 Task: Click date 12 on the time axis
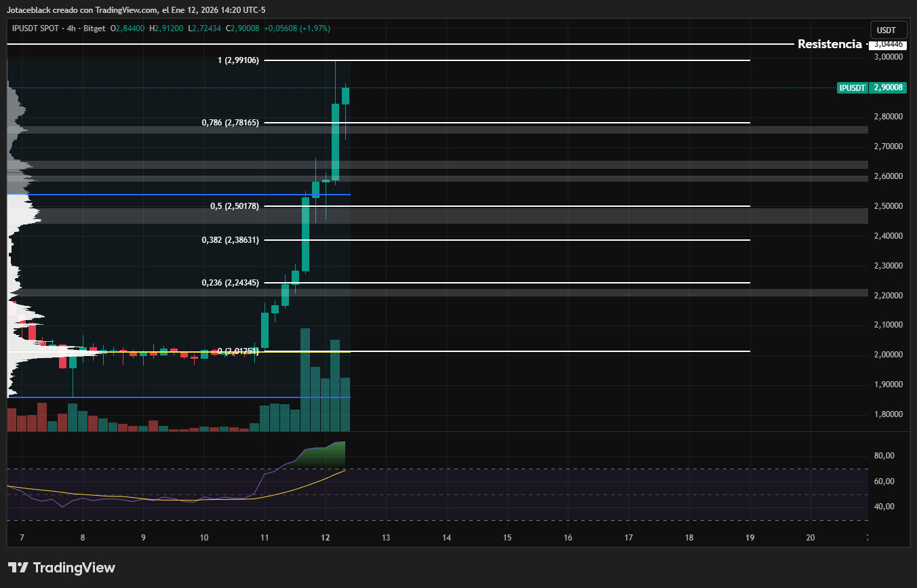(x=326, y=538)
